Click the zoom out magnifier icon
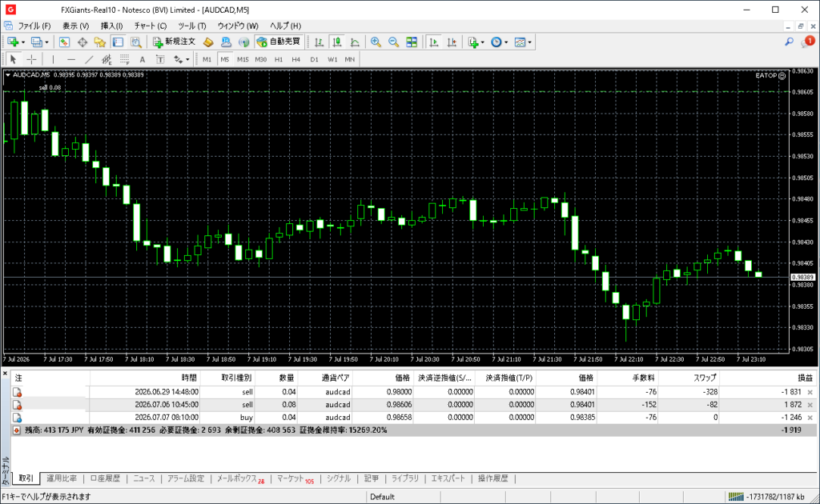Image resolution: width=820 pixels, height=504 pixels. [x=393, y=42]
